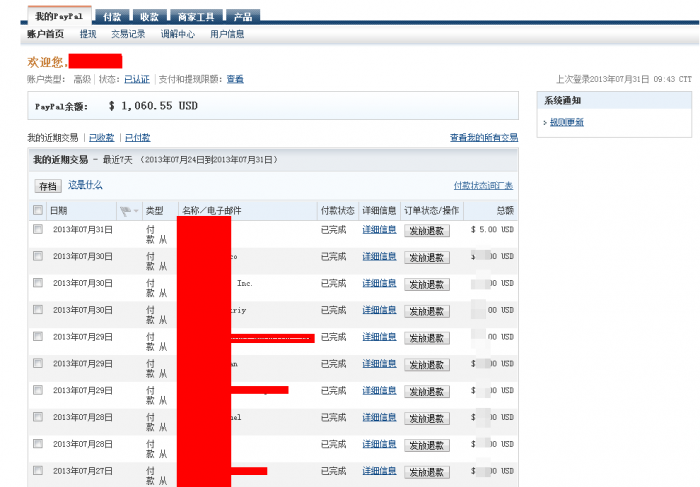Click 发放退款 for the 'co' transaction
This screenshot has width=700, height=487.
click(427, 258)
